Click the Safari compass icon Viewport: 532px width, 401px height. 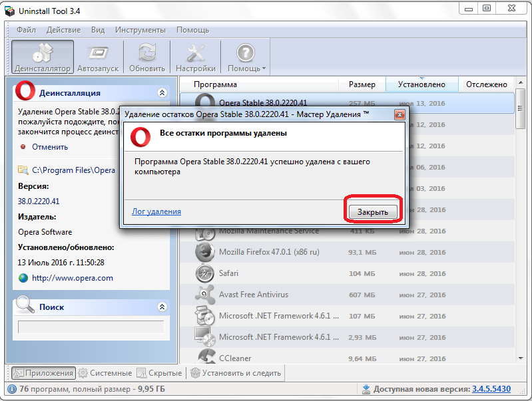205,273
